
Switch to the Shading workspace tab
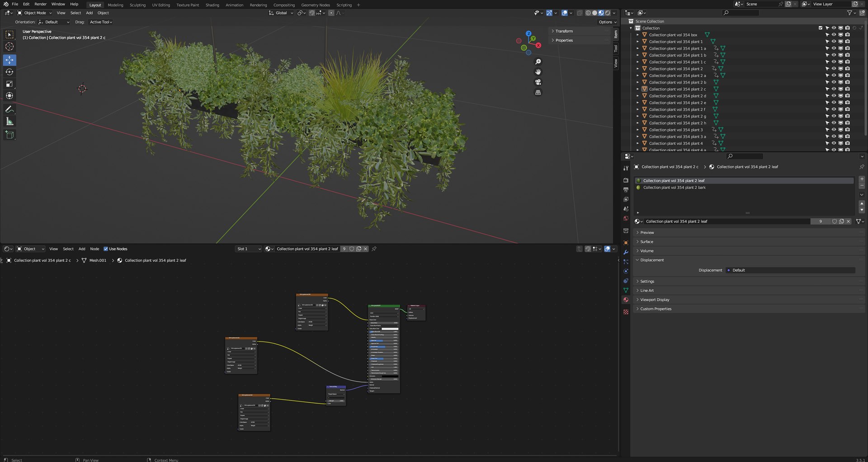(x=212, y=5)
